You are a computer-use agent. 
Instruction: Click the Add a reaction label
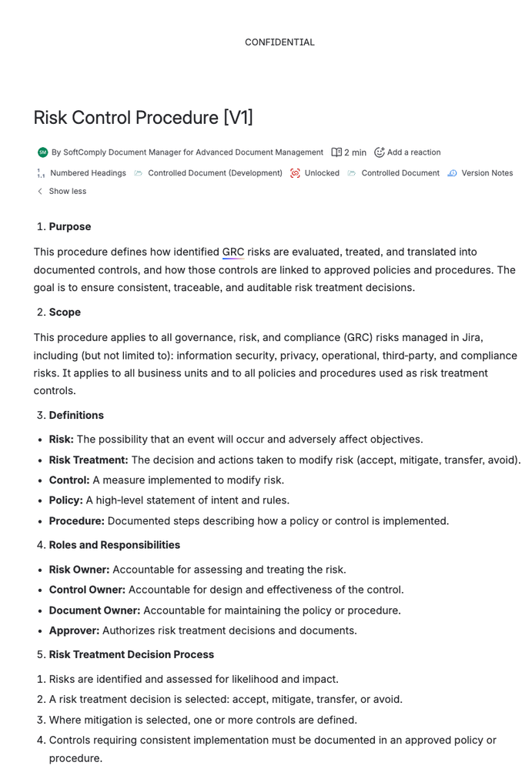click(414, 152)
